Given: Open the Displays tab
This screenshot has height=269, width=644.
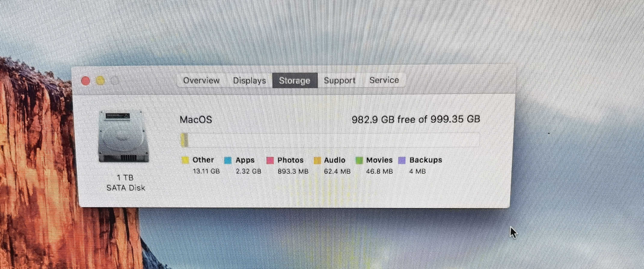Looking at the screenshot, I should (x=249, y=80).
